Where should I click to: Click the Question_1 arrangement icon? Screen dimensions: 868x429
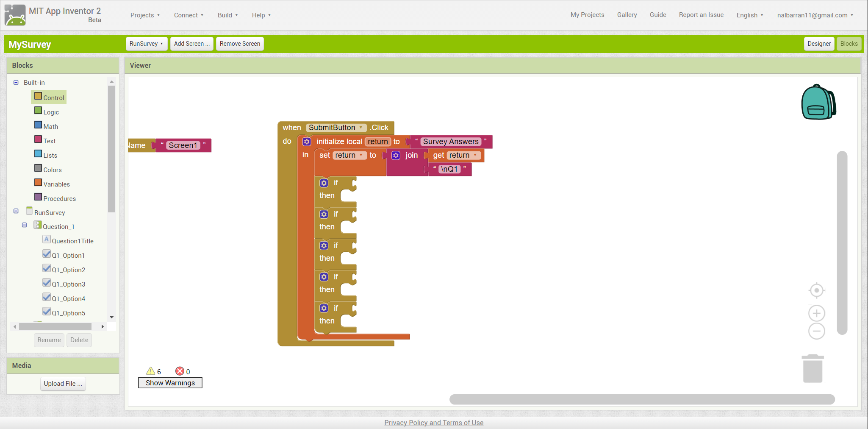38,225
